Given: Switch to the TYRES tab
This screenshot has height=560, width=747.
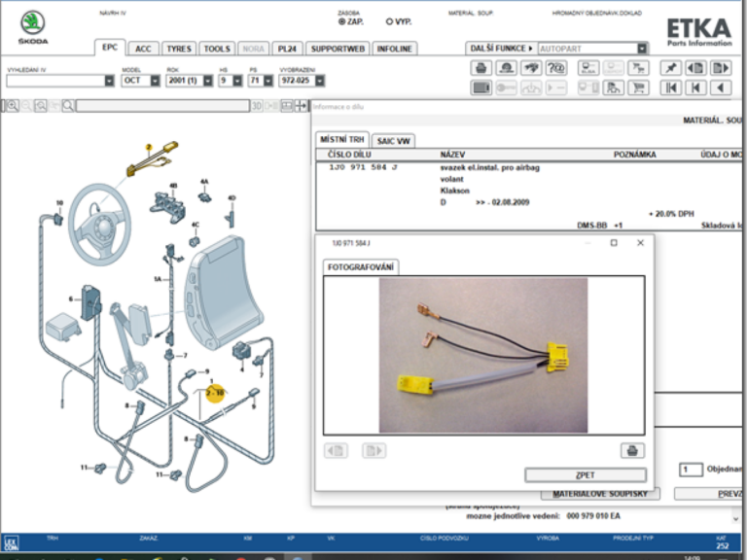Looking at the screenshot, I should [x=178, y=48].
